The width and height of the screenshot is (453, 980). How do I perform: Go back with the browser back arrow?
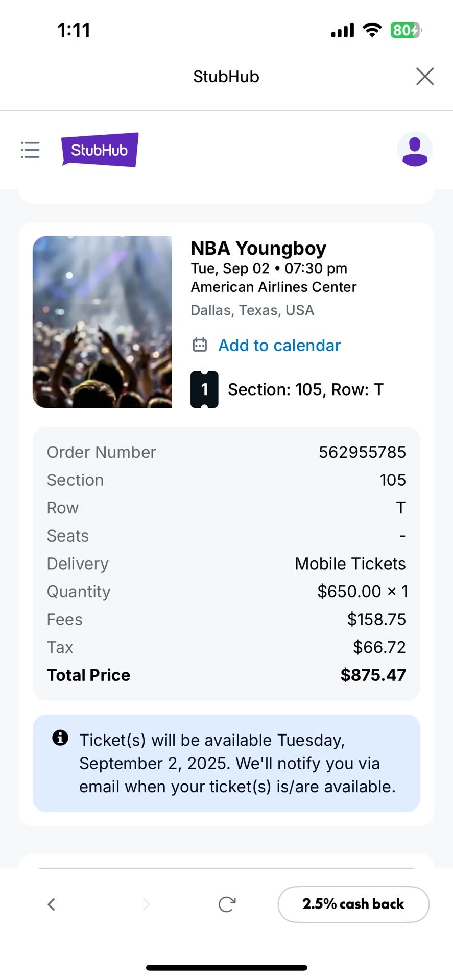[x=51, y=904]
